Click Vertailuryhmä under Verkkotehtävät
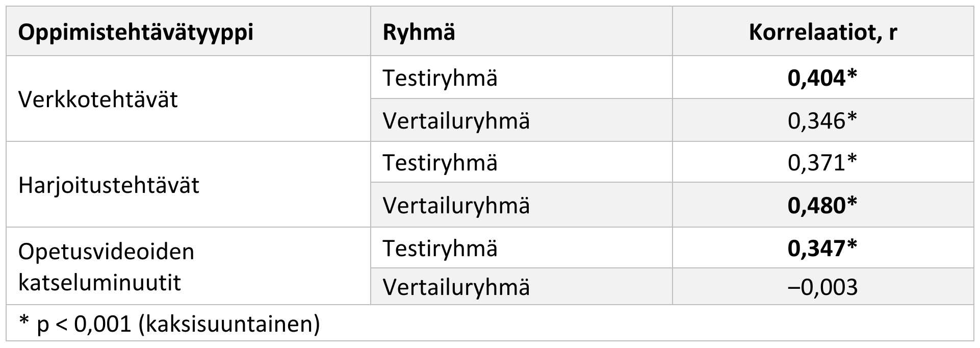 (x=456, y=121)
